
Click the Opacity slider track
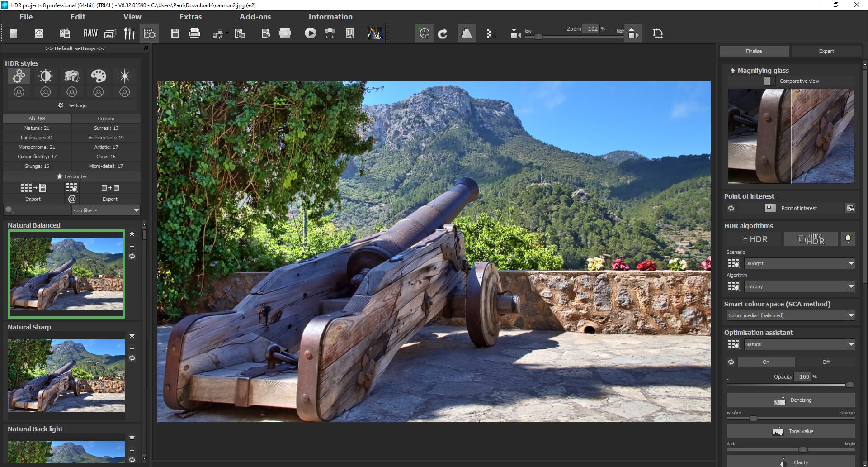point(791,385)
